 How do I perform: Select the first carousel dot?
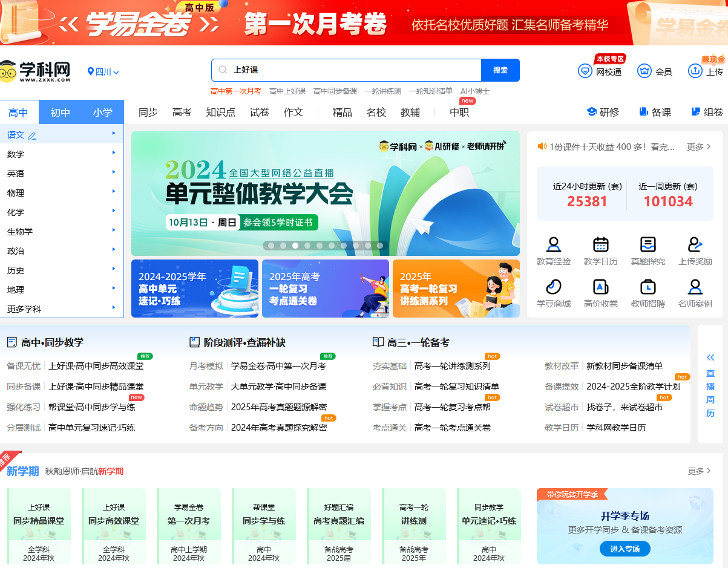point(271,246)
